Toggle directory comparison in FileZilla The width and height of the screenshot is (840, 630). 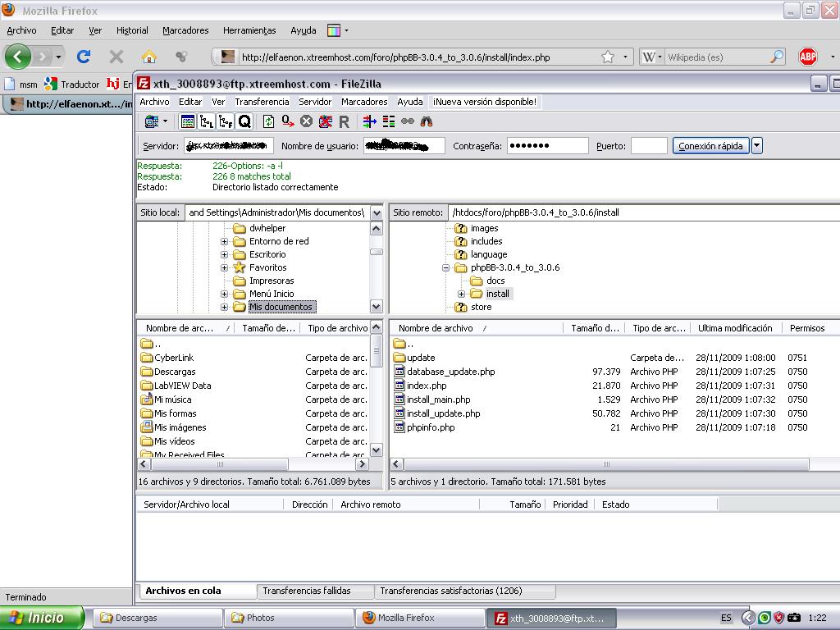tap(388, 121)
